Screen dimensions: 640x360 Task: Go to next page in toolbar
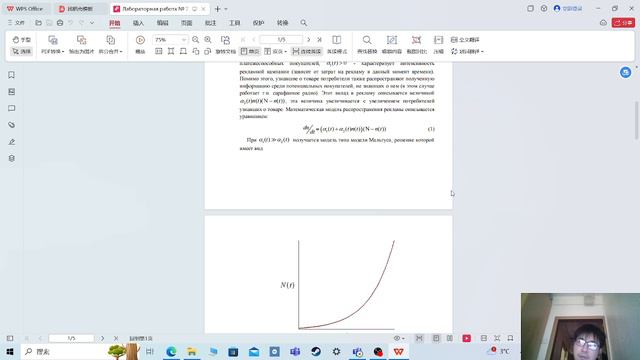coord(309,40)
